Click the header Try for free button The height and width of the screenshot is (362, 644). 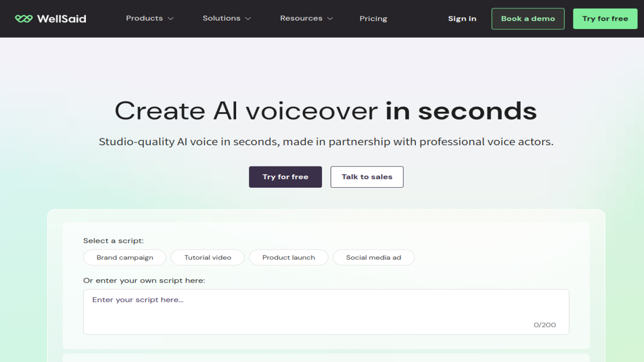tap(605, 19)
